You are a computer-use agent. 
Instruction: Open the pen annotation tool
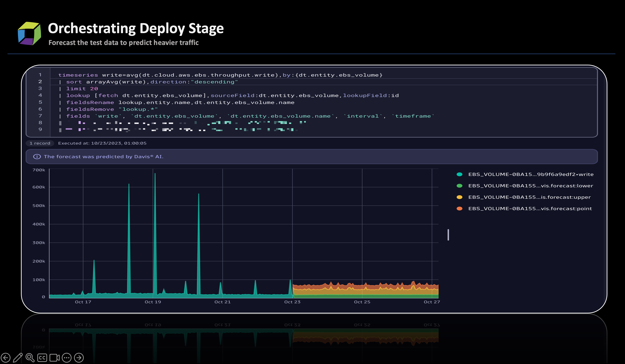(x=18, y=358)
